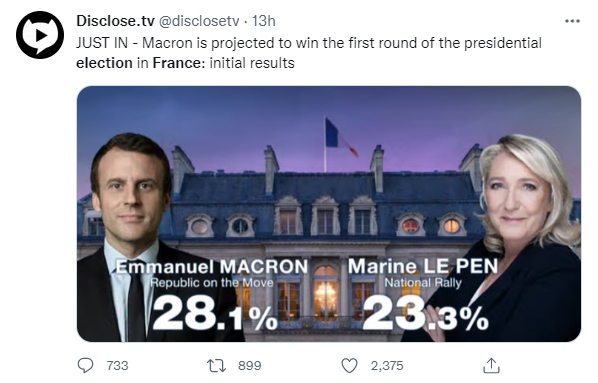Viewport: 598px width, 383px height.
Task: Open the election results image thumbnail
Action: coord(329,214)
